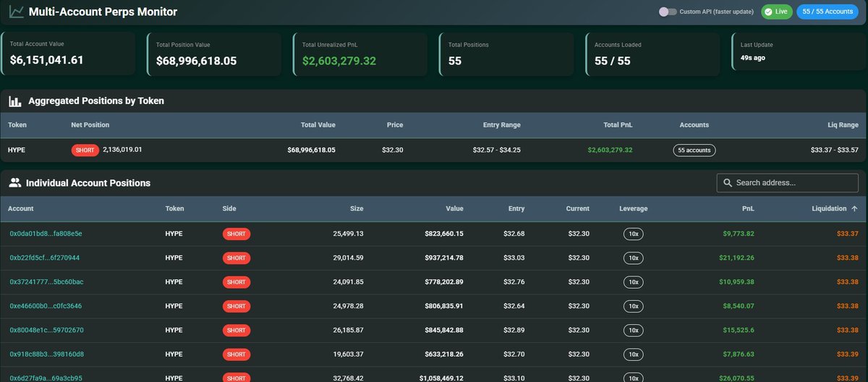The width and height of the screenshot is (868, 382).
Task: Click size value 24,978.28
Action: [x=348, y=306]
